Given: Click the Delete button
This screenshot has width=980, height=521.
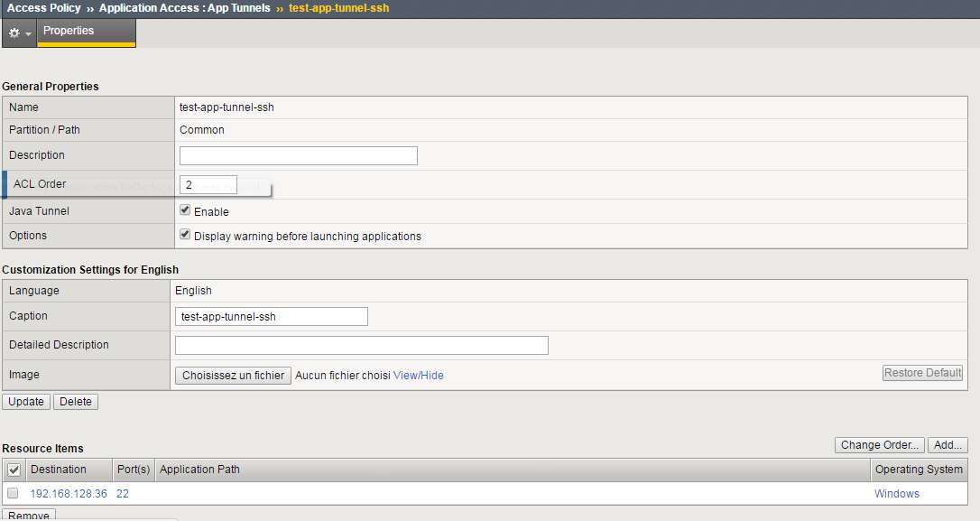Looking at the screenshot, I should pos(76,402).
